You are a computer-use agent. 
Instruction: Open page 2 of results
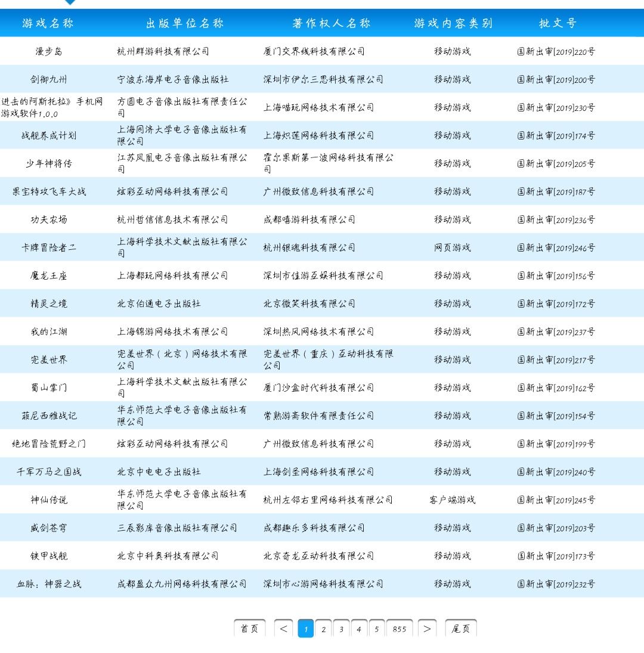coord(323,629)
